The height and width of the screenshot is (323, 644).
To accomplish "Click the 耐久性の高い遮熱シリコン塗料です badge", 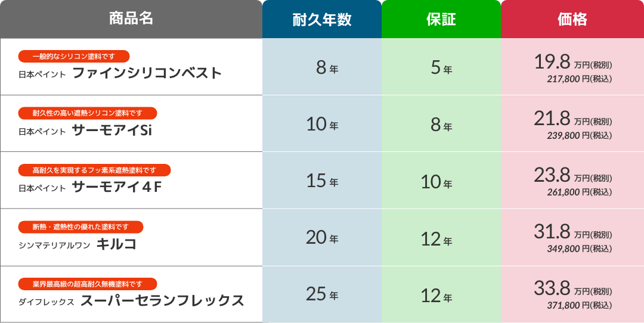I will tap(88, 113).
